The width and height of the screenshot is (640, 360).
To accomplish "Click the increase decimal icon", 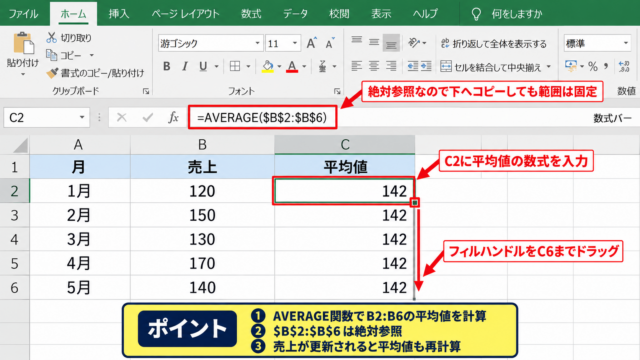I will [624, 66].
